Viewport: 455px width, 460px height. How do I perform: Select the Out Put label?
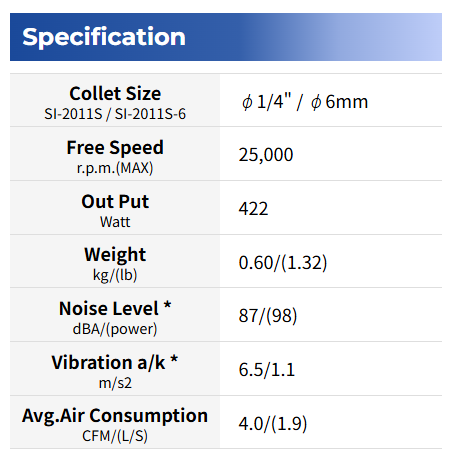coord(115,201)
